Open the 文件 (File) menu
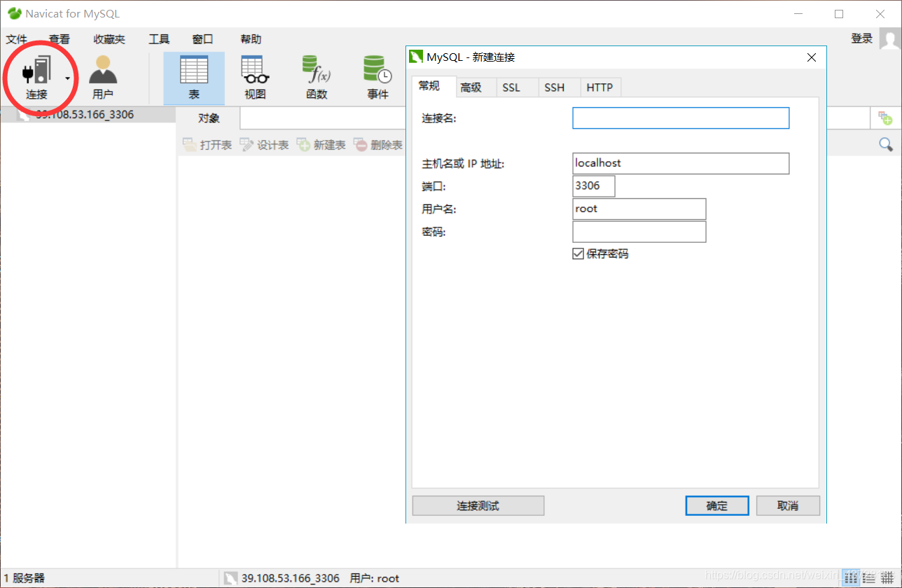This screenshot has width=902, height=588. (16, 39)
